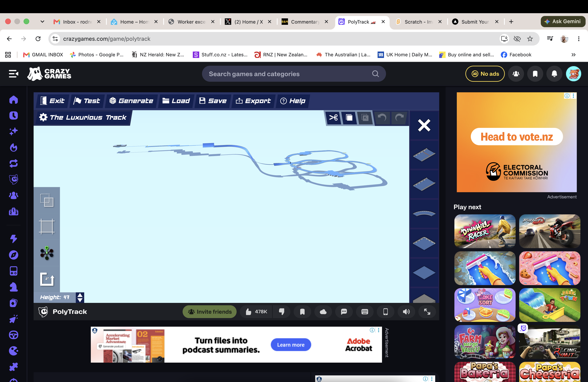Click Ask Gemini button

pyautogui.click(x=563, y=21)
